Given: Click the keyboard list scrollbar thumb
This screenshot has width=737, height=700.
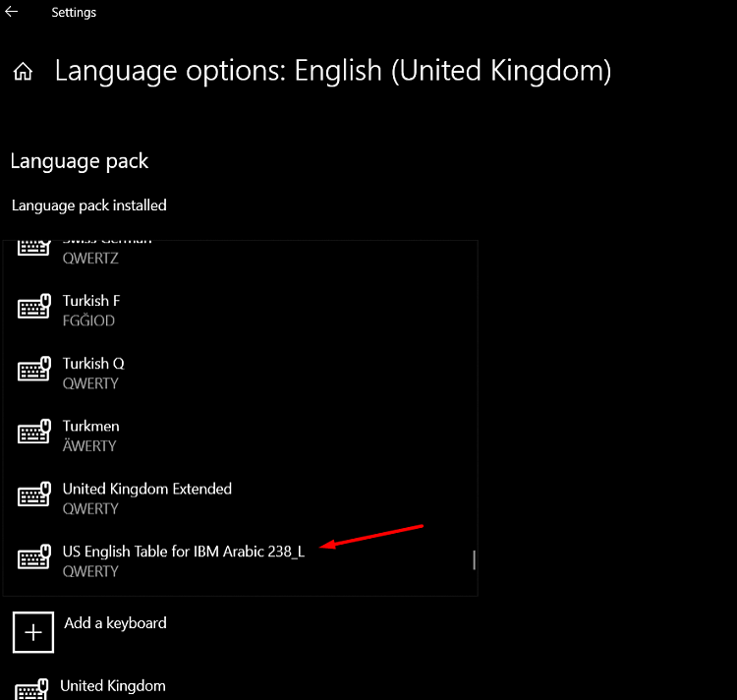Looking at the screenshot, I should [474, 559].
